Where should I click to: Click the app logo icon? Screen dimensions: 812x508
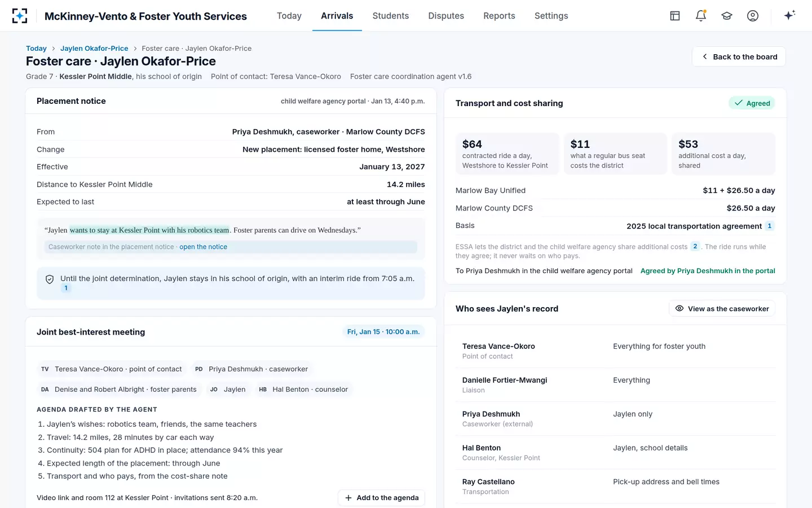[x=20, y=16]
